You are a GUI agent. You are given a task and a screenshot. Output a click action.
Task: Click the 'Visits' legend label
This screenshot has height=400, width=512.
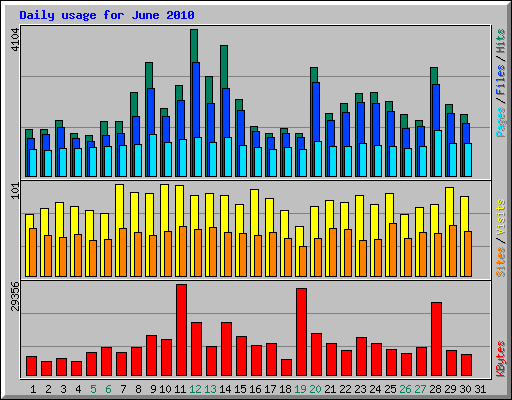(x=500, y=217)
